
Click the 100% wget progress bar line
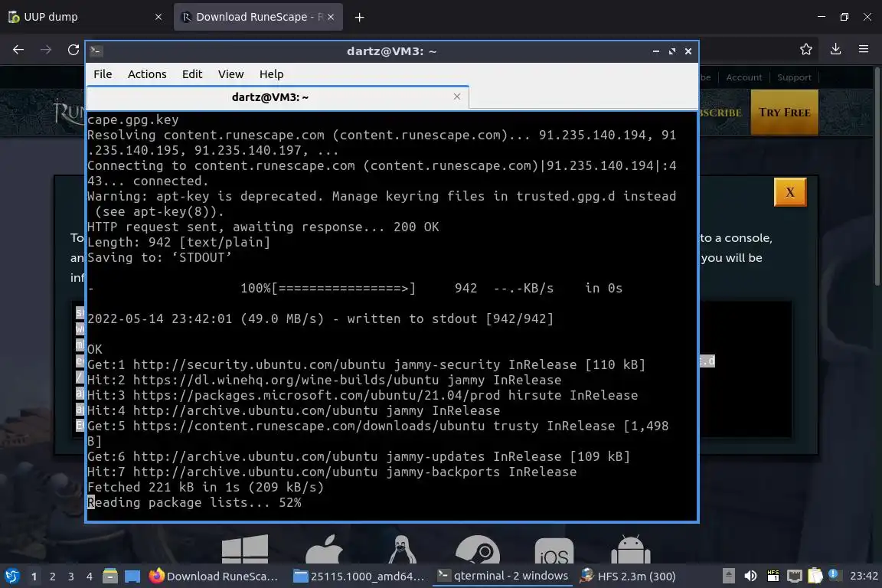tap(355, 288)
